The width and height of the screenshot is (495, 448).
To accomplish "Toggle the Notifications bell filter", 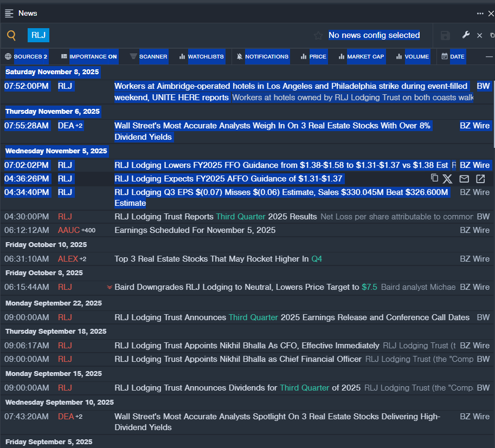I will pos(262,56).
